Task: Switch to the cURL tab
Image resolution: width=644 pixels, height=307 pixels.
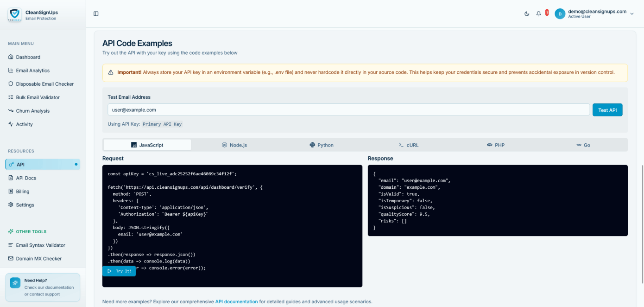Action: (x=409, y=145)
